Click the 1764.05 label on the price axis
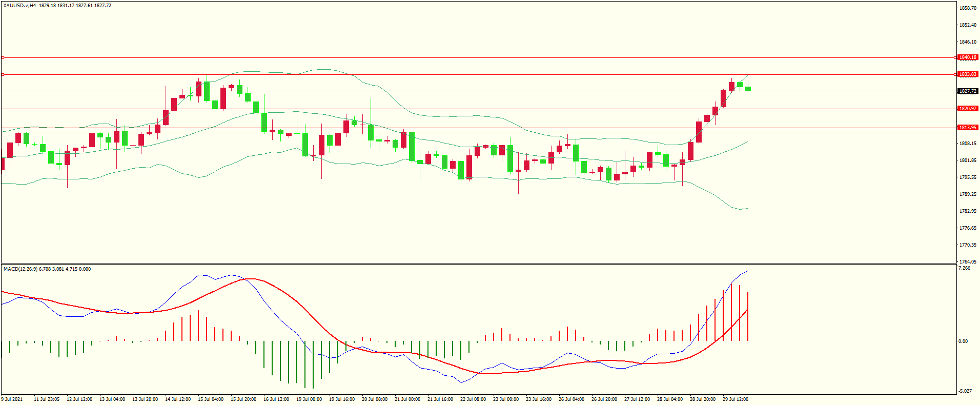Viewport: 980px width, 405px height. pos(968,261)
